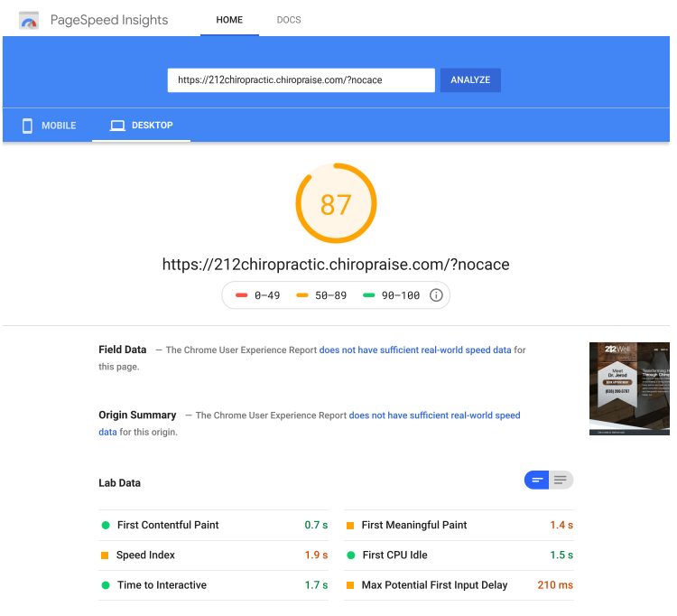Click the URL input field
This screenshot has height=616, width=677.
[x=301, y=79]
